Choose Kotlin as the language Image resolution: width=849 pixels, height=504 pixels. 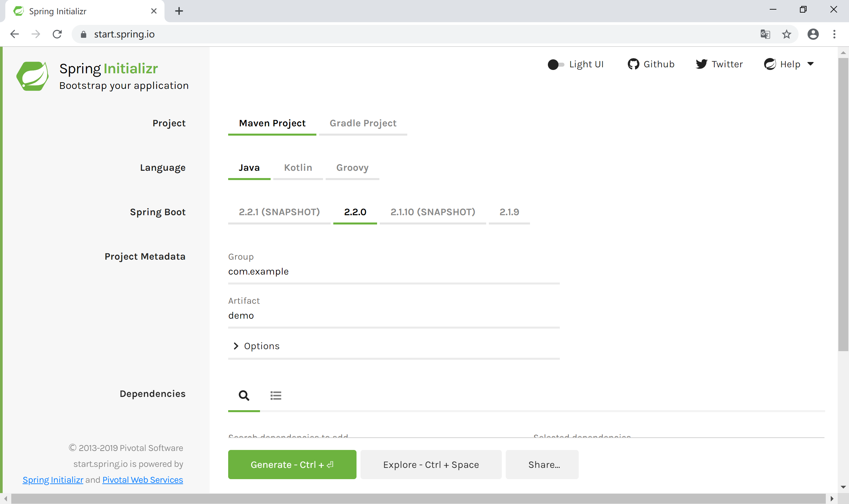click(x=298, y=168)
